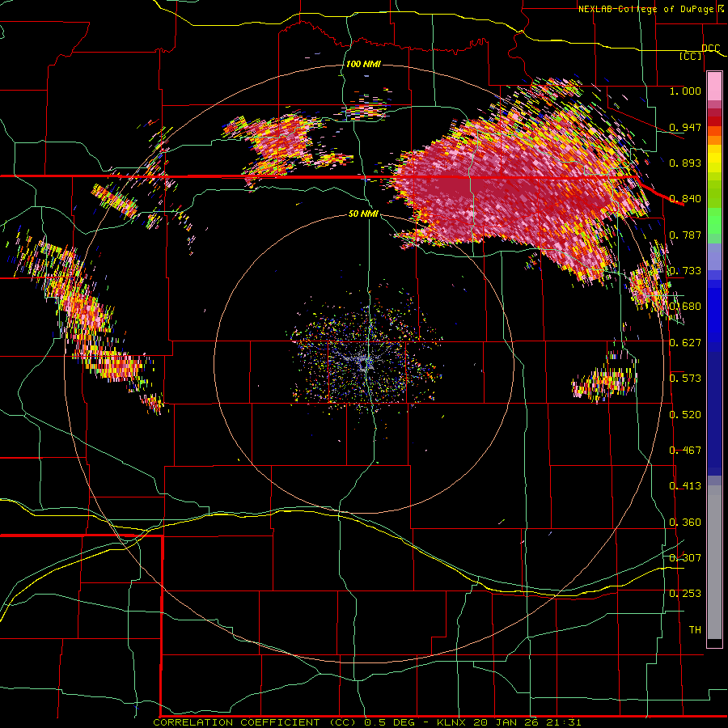
Task: Click the 1.000 scale value
Action: tap(685, 91)
